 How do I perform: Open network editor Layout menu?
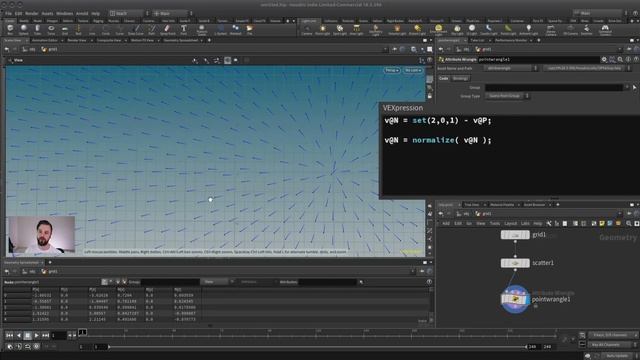510,224
